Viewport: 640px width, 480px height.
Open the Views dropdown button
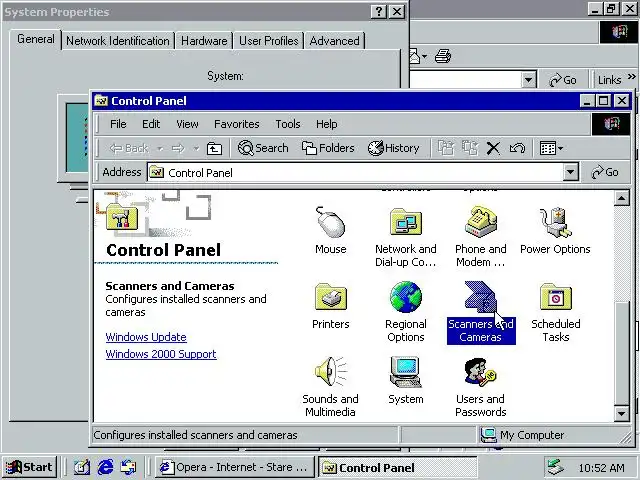click(x=551, y=148)
